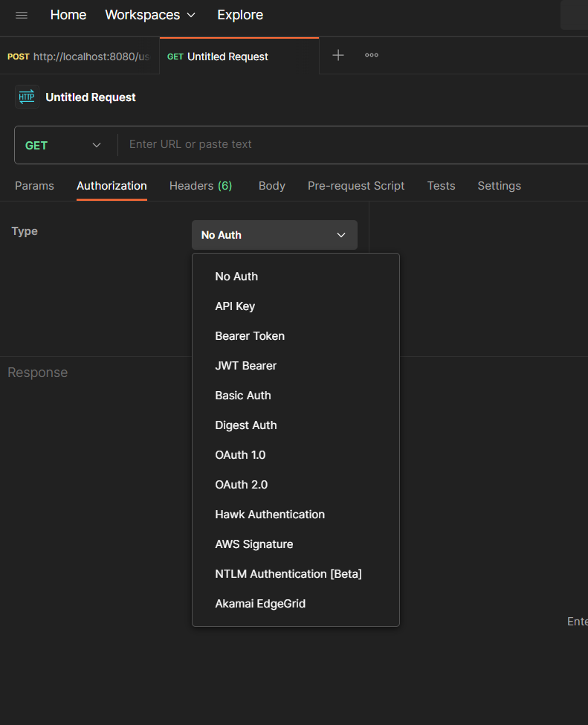Open the Headers (6) tab
The image size is (588, 725).
pos(201,186)
